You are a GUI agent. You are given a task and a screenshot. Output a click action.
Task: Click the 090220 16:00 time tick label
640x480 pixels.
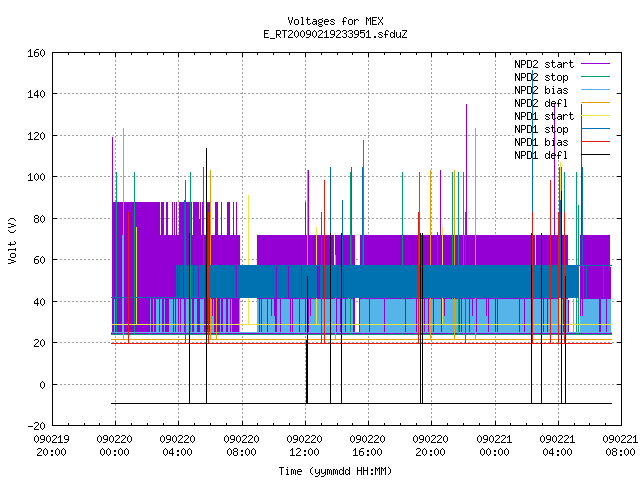click(367, 445)
